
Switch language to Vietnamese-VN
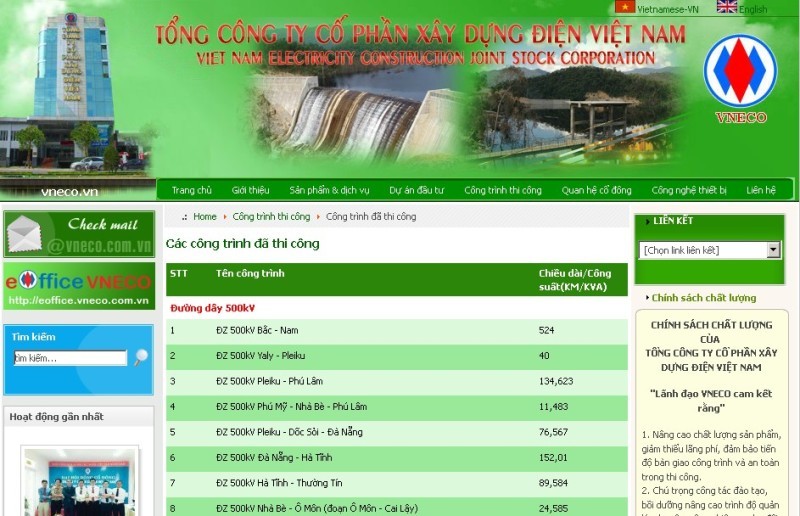click(x=667, y=9)
